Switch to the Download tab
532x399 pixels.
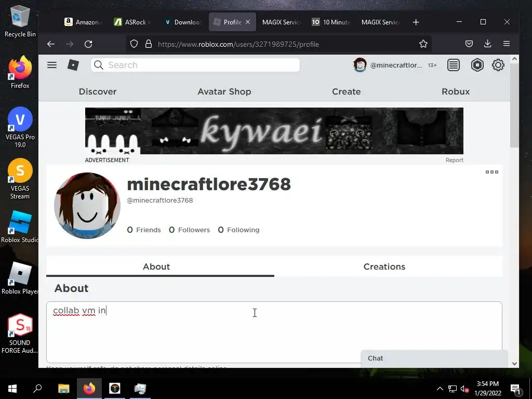[x=182, y=22]
